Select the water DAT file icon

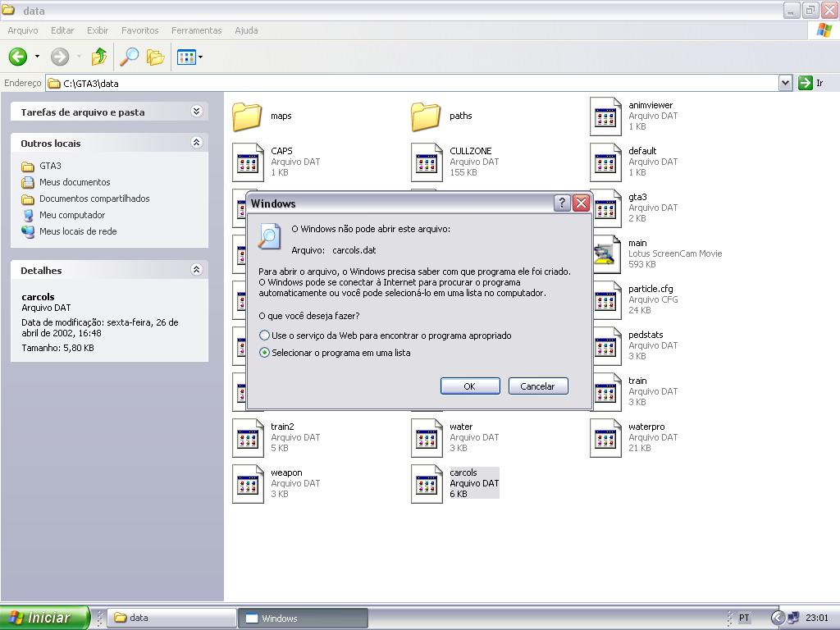pos(427,438)
